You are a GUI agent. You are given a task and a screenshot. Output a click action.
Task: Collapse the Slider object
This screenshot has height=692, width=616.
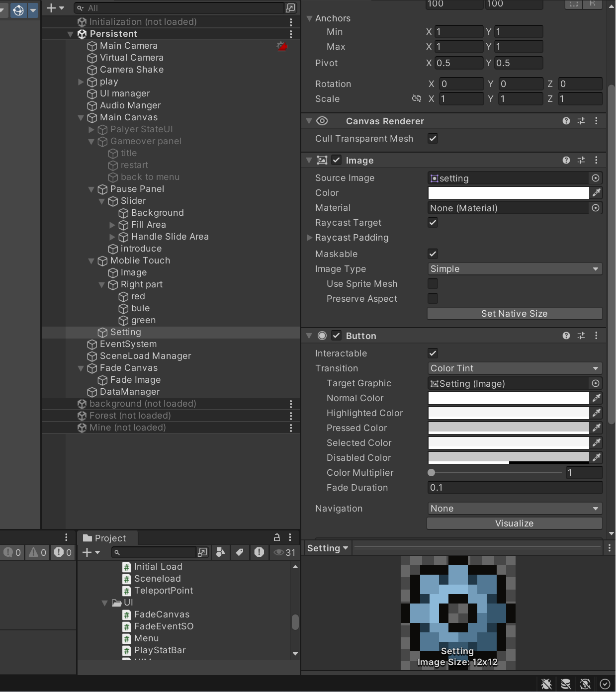(x=102, y=201)
